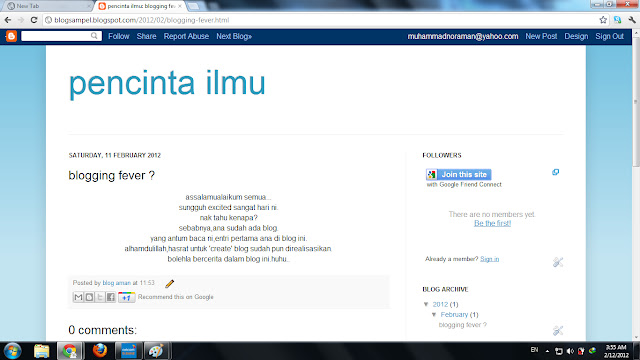Screen dimensions: 640x360
Task: Open Followers widget pop-out icon
Action: (x=556, y=172)
